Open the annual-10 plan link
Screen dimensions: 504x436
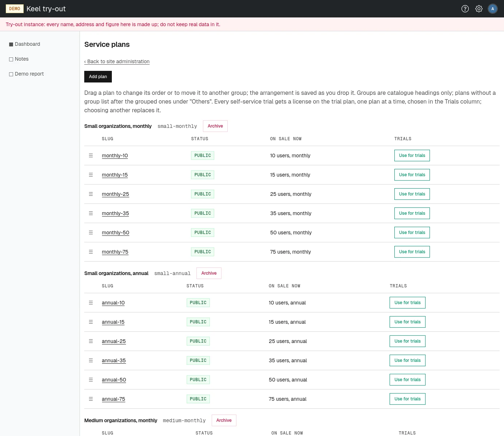tap(113, 303)
